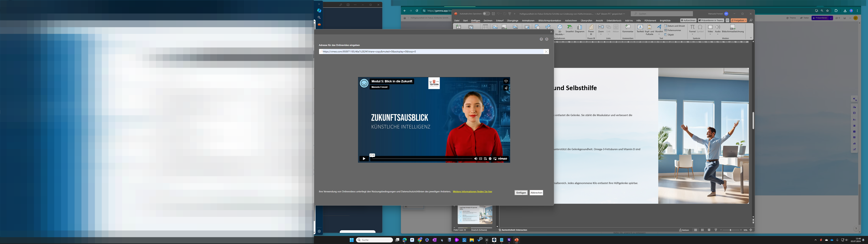The image size is (868, 244).
Task: Switch to the Zeichnen ribbon tab
Action: (x=488, y=21)
